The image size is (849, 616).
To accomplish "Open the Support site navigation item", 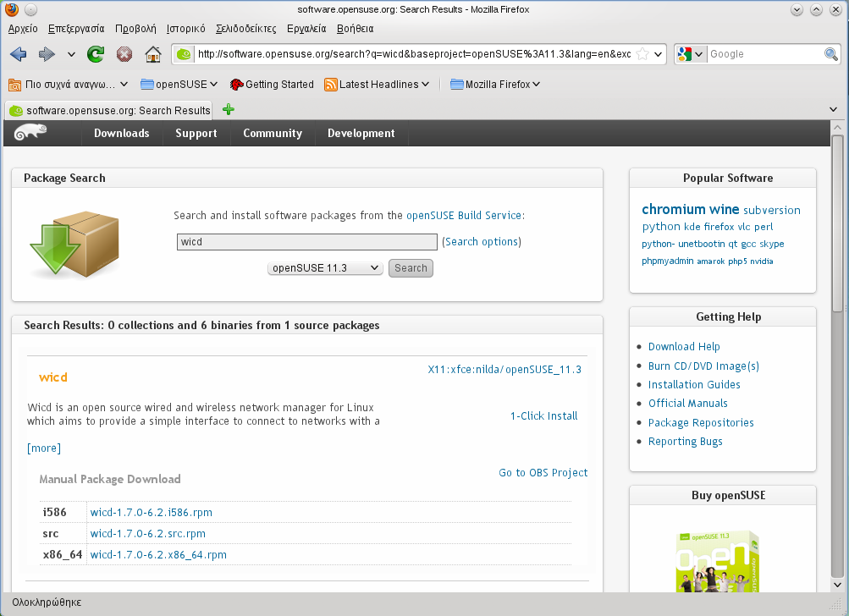I will coord(196,133).
